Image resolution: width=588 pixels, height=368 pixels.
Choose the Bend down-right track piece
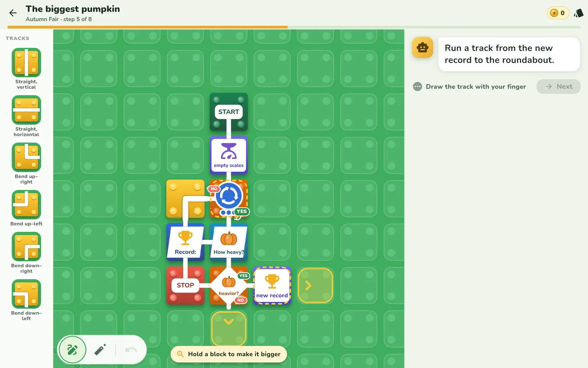(26, 247)
